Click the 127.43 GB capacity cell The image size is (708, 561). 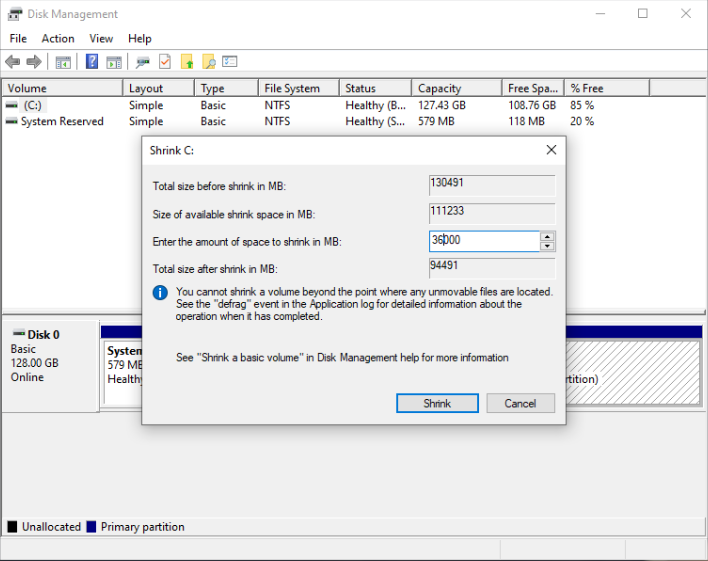coord(442,105)
